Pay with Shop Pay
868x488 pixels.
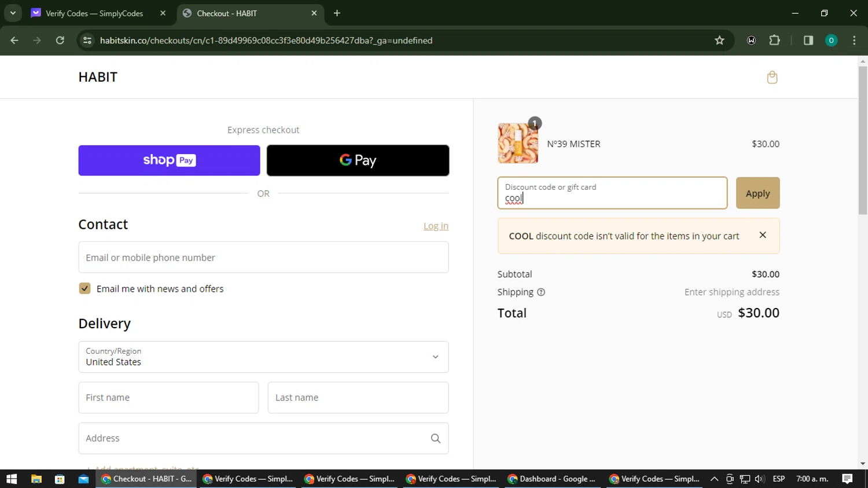[x=169, y=160]
